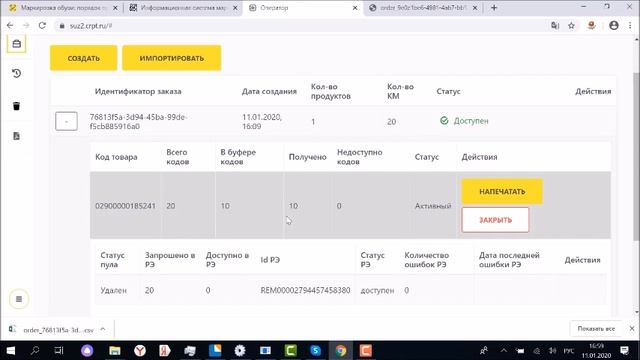Click the Код товара column header
Viewport: 640px width, 360px height.
[x=116, y=157]
